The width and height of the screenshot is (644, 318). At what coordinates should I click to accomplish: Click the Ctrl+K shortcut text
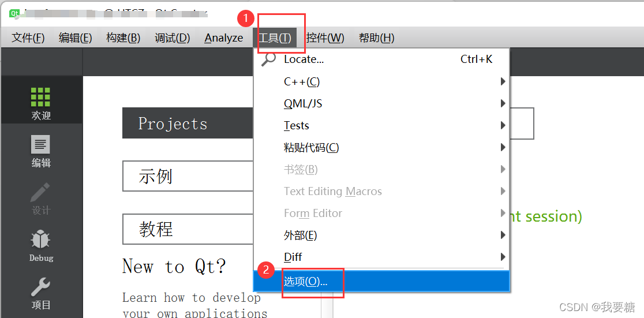coord(476,59)
